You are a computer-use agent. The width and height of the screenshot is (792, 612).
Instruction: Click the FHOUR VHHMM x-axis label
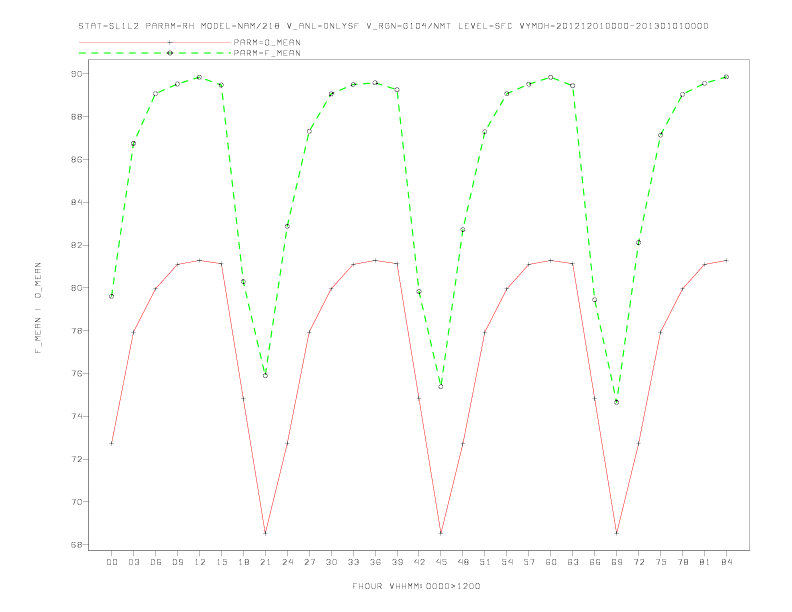[x=416, y=586]
